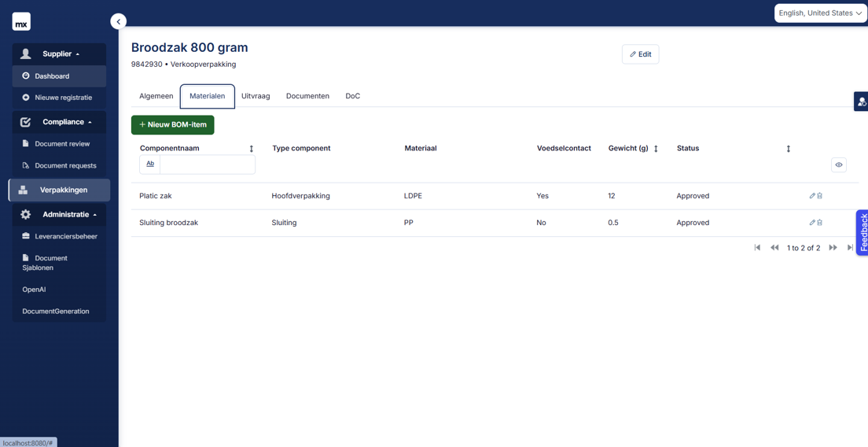Collapse the sidebar with the chevron button
Image resolution: width=868 pixels, height=447 pixels.
tap(119, 21)
